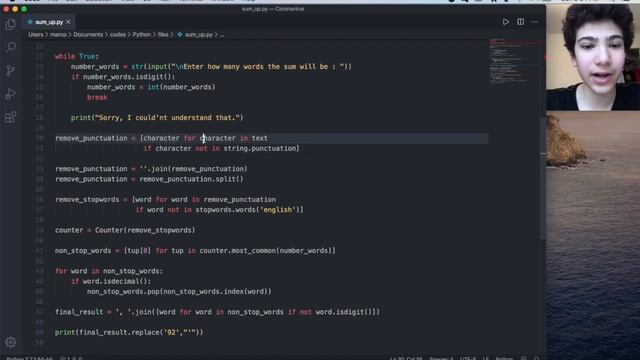640x360 pixels.
Task: Split the editor to the right
Action: (x=520, y=22)
